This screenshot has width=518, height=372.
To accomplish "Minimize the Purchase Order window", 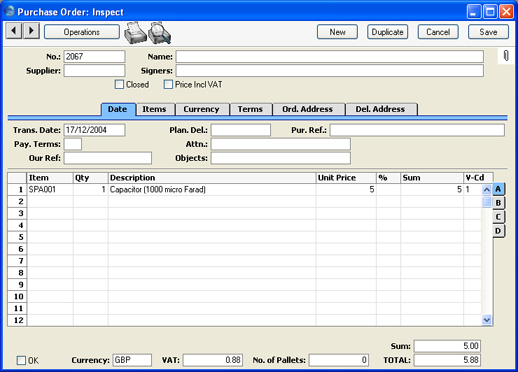I will click(474, 12).
